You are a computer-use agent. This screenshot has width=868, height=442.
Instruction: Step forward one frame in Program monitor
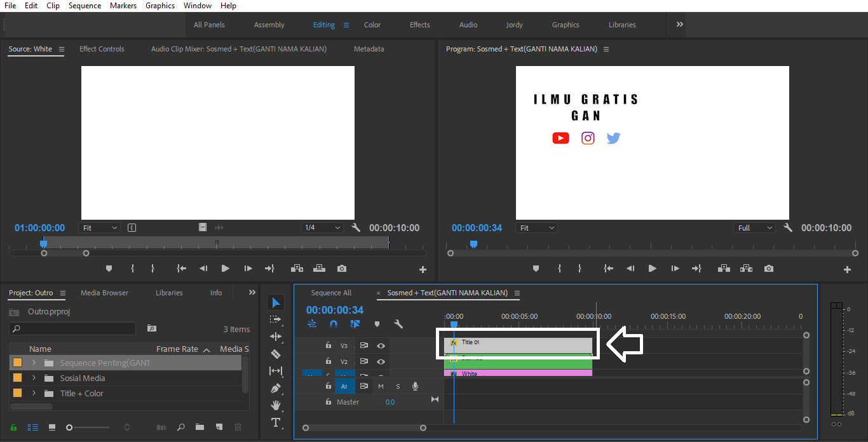click(x=675, y=269)
